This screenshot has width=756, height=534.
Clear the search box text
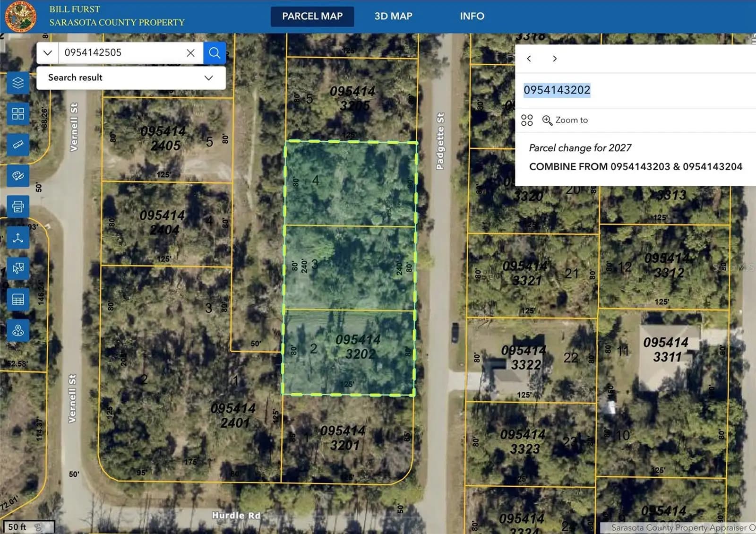(190, 53)
